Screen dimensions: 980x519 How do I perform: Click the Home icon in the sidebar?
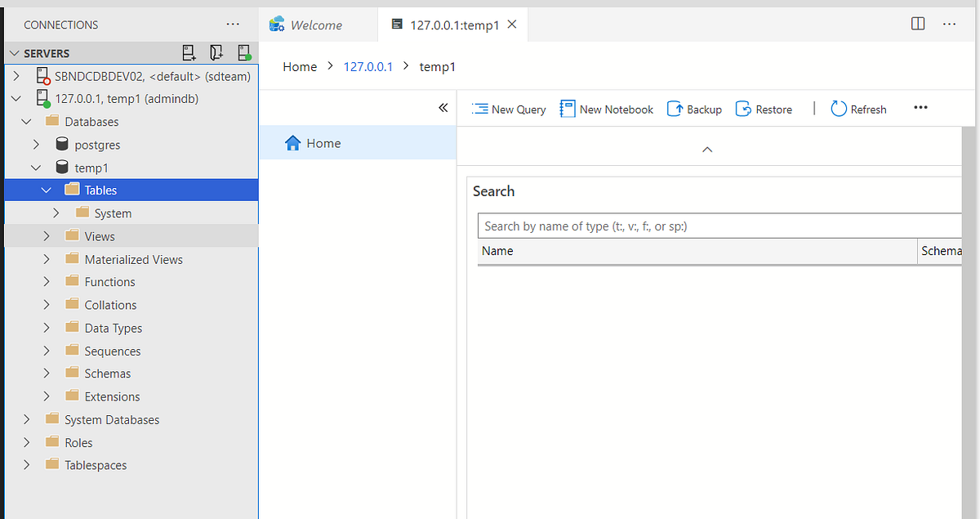(x=292, y=142)
